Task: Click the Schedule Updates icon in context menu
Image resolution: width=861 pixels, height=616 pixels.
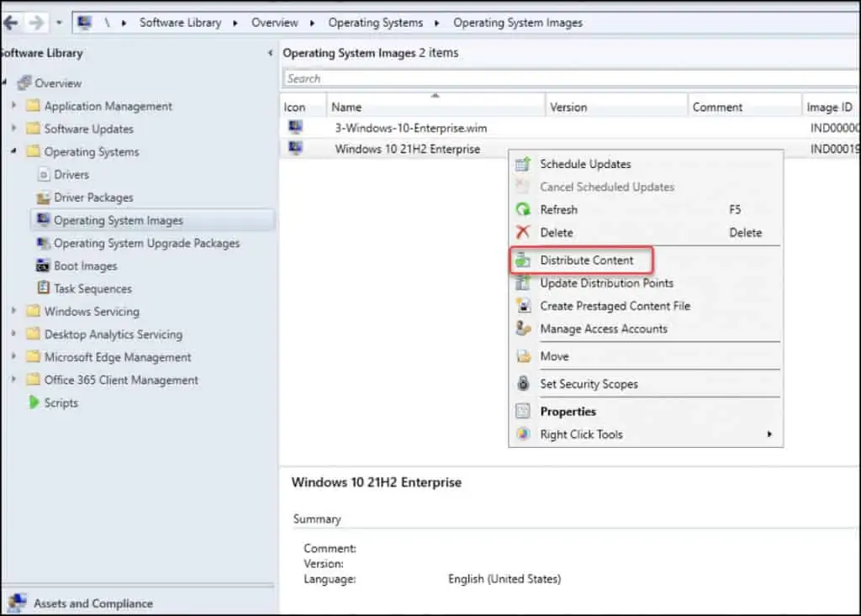Action: tap(523, 164)
